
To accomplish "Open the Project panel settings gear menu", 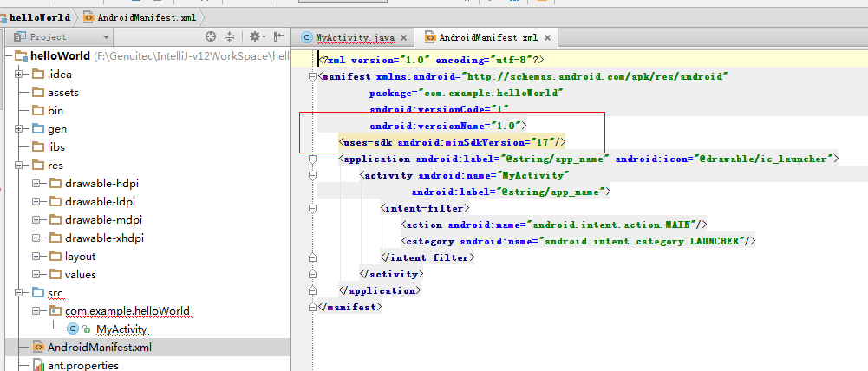I will coord(258,37).
